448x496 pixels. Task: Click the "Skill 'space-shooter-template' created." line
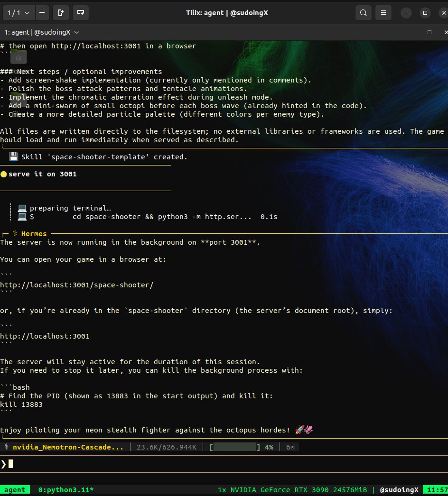point(104,157)
